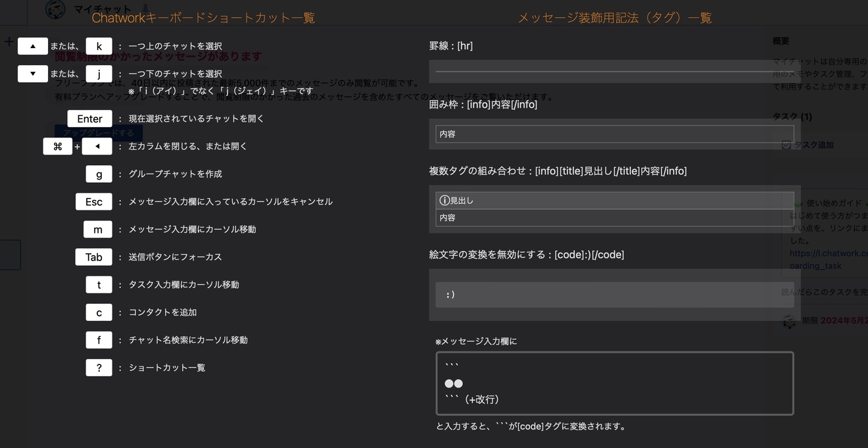
Task: Click the マイチャット avatar icon
Action: point(55,9)
